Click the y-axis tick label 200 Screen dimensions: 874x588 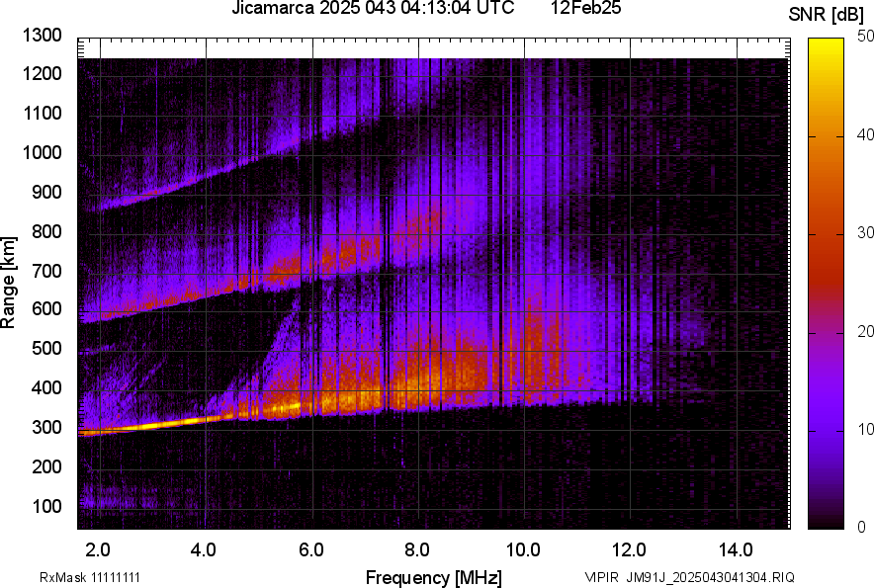click(x=46, y=466)
